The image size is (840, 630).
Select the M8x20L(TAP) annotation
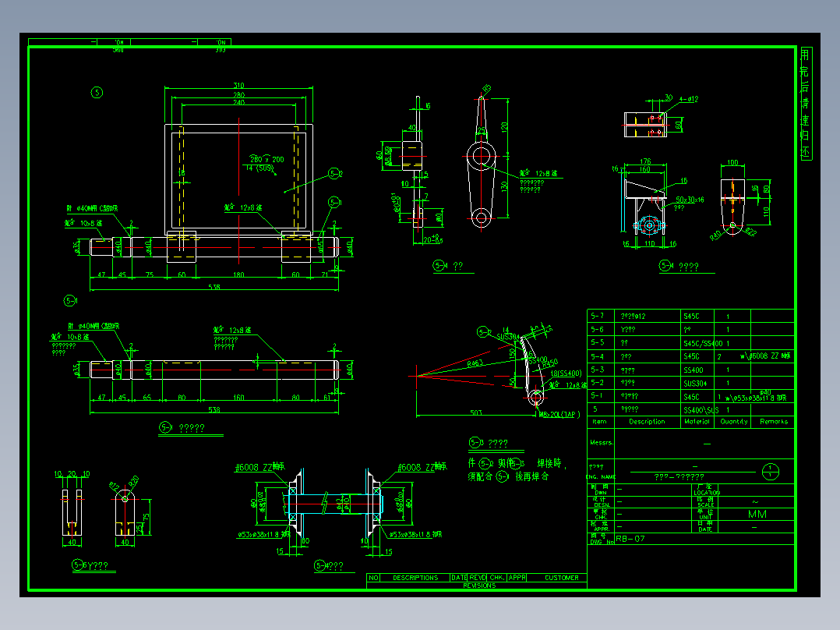559,415
